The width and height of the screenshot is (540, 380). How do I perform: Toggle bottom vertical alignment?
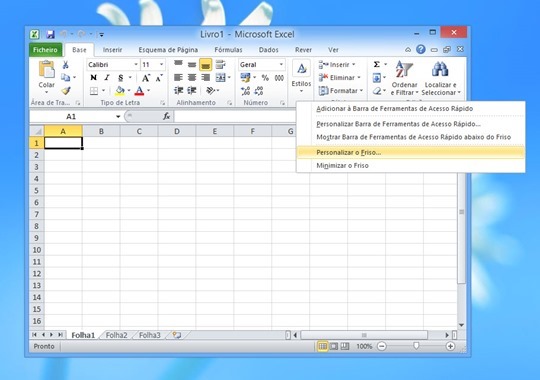(206, 64)
